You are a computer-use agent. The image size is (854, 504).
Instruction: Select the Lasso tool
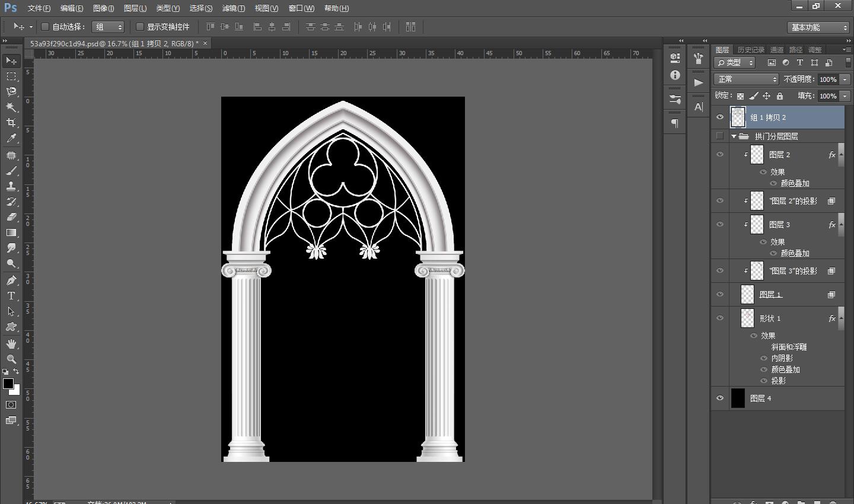click(x=11, y=92)
